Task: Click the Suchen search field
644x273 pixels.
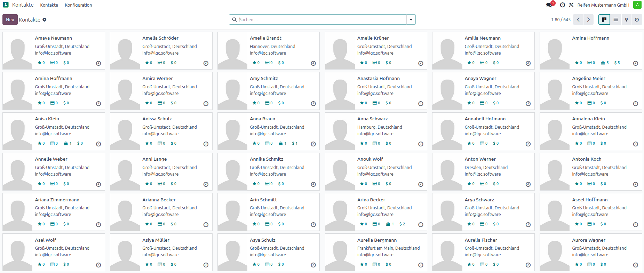Action: coord(320,20)
